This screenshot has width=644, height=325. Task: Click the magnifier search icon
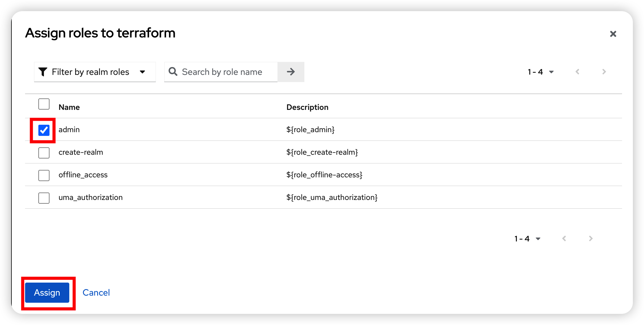173,72
